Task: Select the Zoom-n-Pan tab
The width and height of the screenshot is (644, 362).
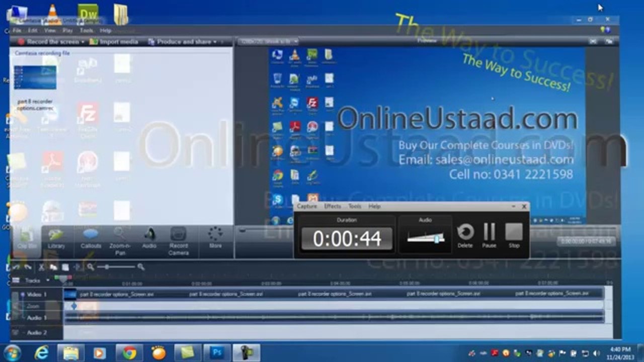Action: (120, 241)
